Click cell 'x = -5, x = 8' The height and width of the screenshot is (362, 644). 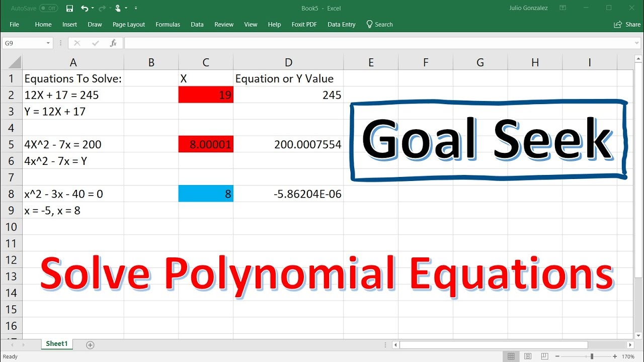73,210
